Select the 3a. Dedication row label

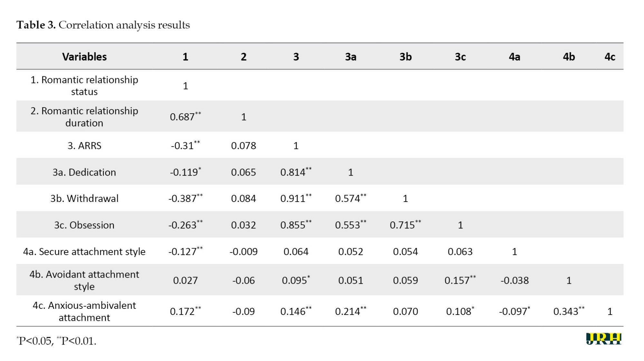click(84, 172)
